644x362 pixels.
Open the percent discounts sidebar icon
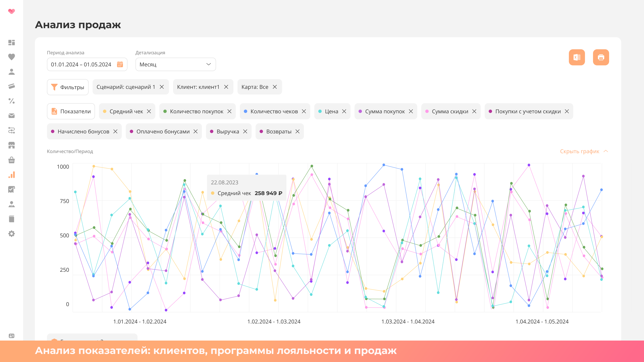(11, 101)
